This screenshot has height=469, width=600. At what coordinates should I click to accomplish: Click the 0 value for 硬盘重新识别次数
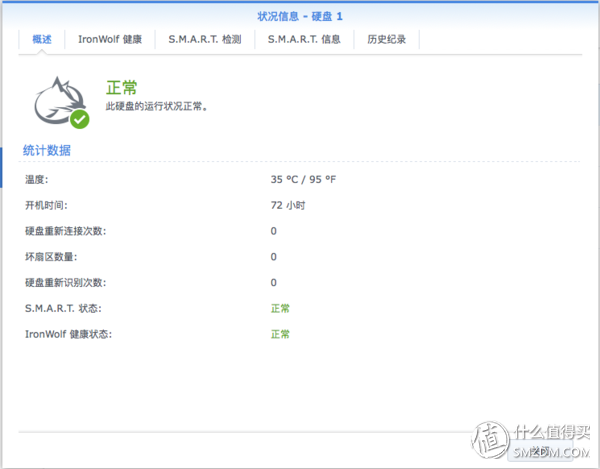(274, 283)
